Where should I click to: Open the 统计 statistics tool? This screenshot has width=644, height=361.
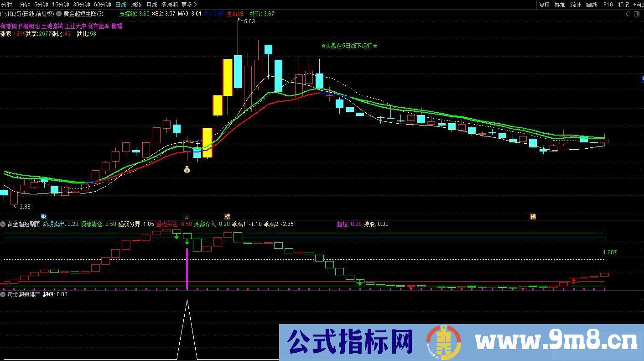click(x=576, y=5)
